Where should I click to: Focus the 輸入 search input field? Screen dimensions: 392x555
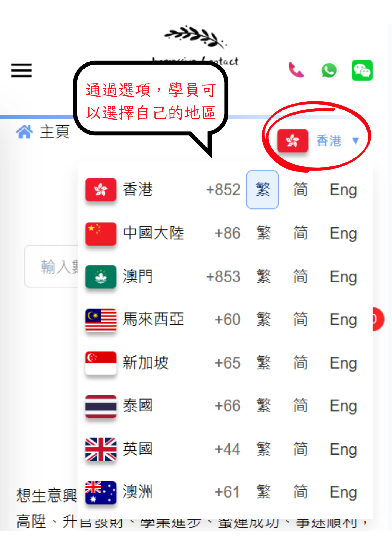pyautogui.click(x=51, y=266)
